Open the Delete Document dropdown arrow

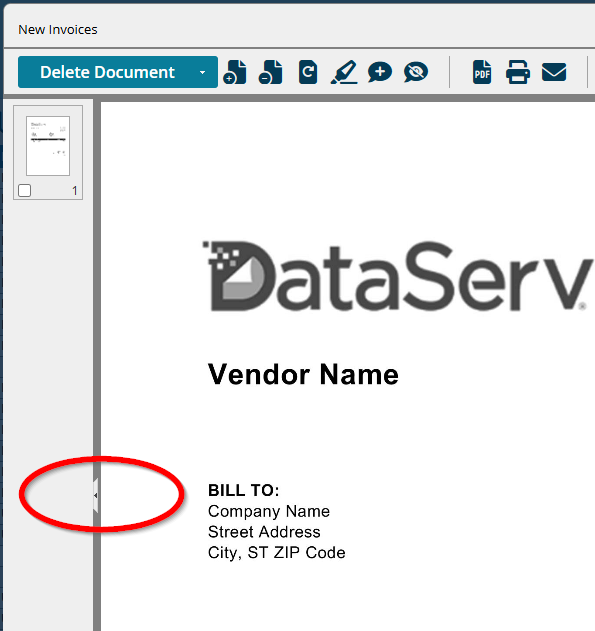202,72
